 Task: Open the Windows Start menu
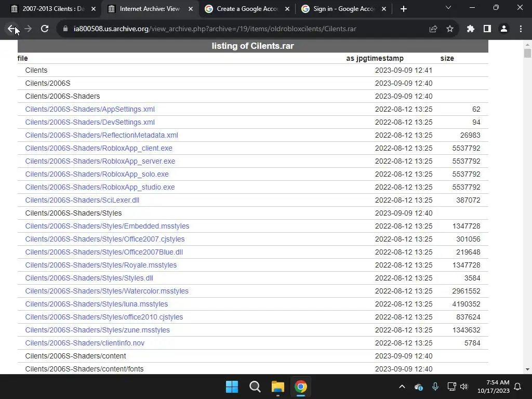232,387
